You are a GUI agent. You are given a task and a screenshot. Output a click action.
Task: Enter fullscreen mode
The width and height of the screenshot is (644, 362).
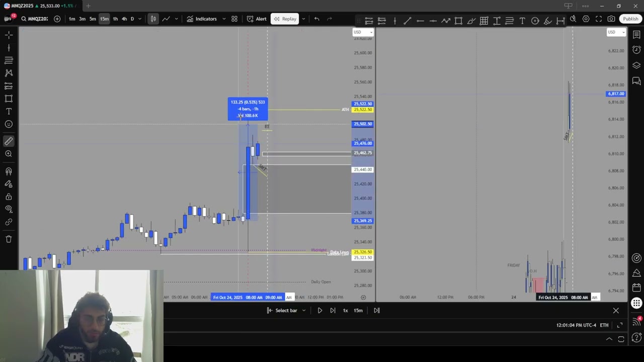pyautogui.click(x=599, y=19)
